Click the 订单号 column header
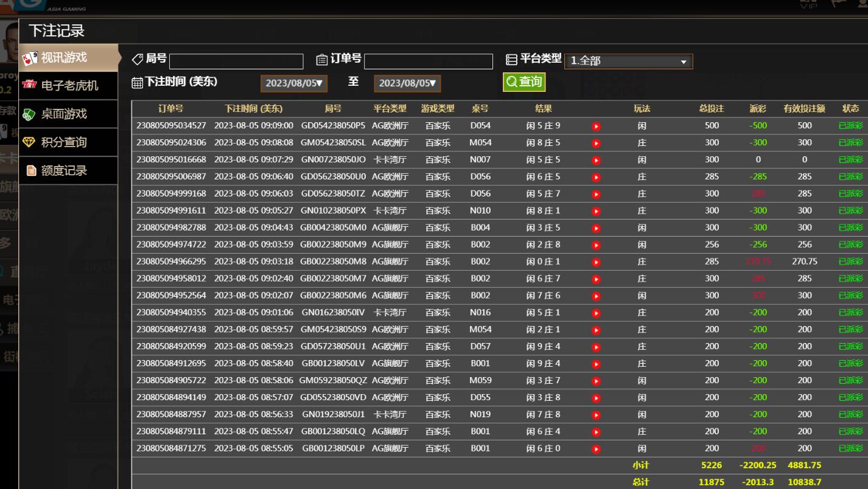The image size is (868, 489). click(x=171, y=109)
